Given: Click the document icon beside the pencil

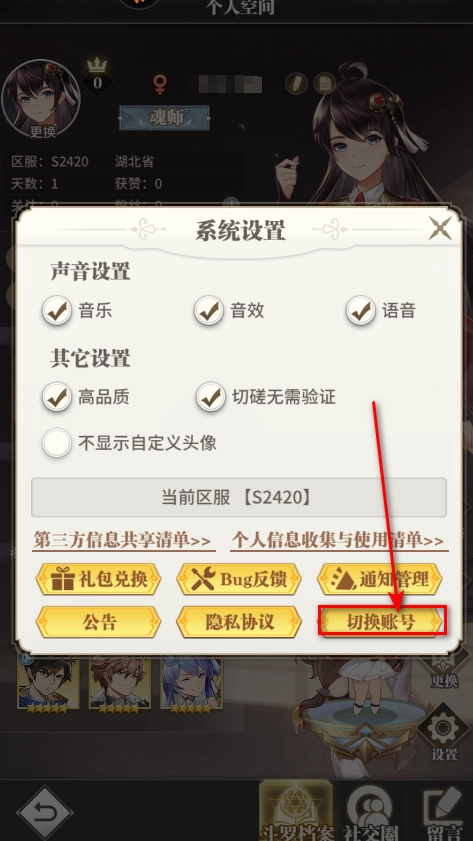Looking at the screenshot, I should coord(324,83).
